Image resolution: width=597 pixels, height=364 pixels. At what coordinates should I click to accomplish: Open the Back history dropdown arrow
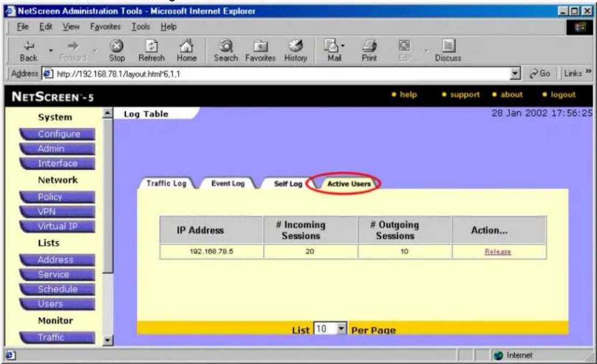pos(51,50)
